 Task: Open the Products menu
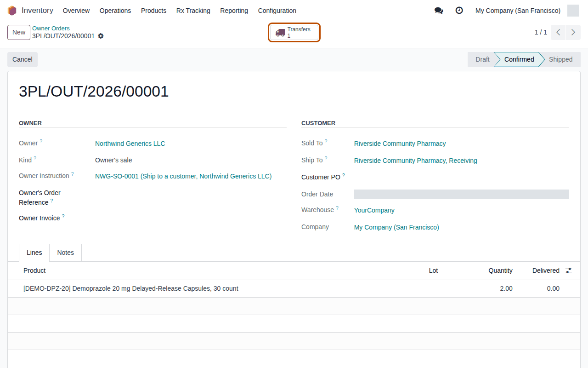pyautogui.click(x=154, y=11)
